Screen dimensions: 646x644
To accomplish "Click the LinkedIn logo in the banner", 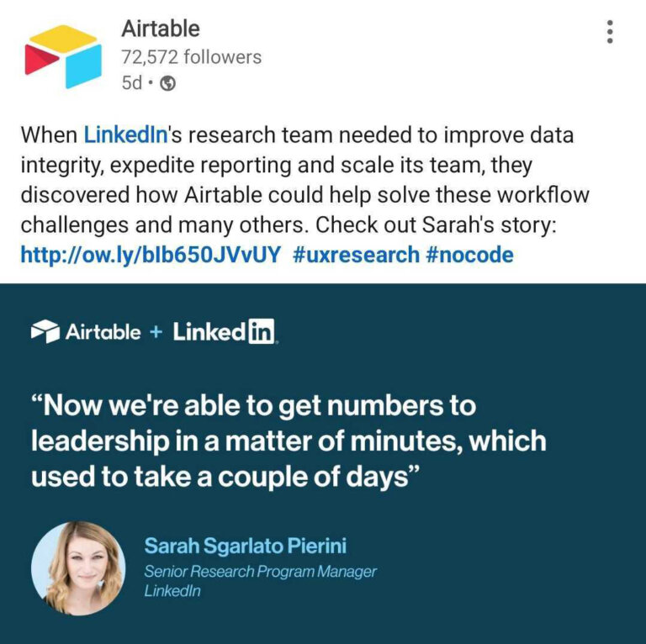I will (x=225, y=331).
